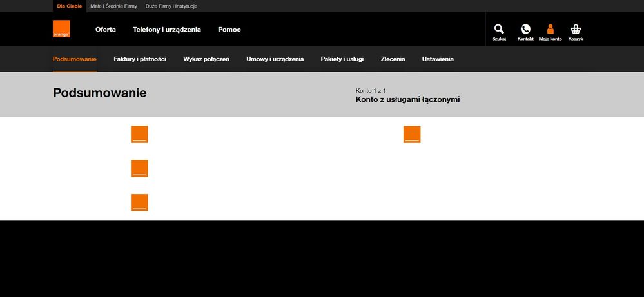The image size is (644, 297).
Task: Open the Wykaz połączeń tab
Action: pos(206,59)
